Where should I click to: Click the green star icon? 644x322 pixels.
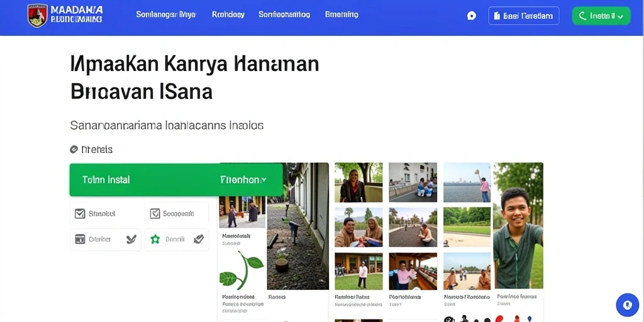tap(155, 239)
